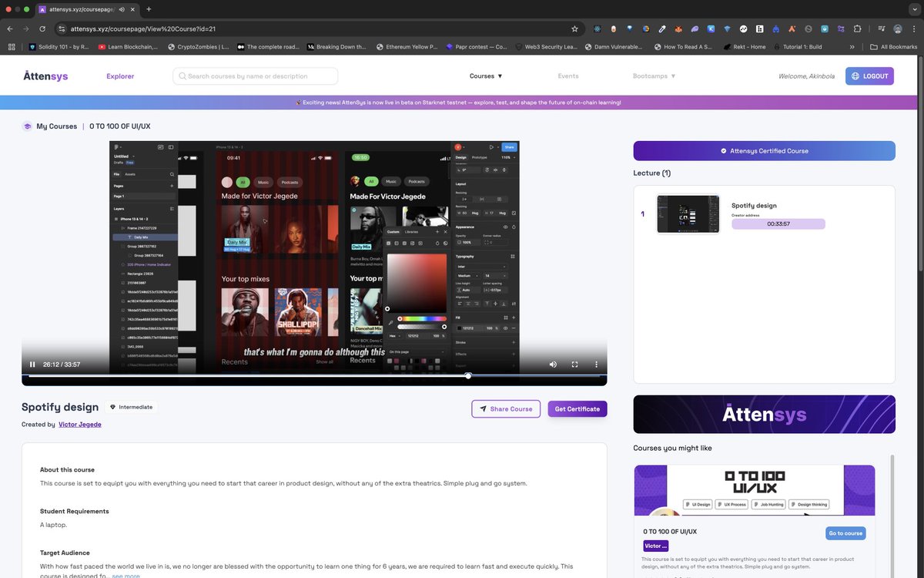This screenshot has width=924, height=578.
Task: Open a new browser tab with plus
Action: pyautogui.click(x=149, y=9)
